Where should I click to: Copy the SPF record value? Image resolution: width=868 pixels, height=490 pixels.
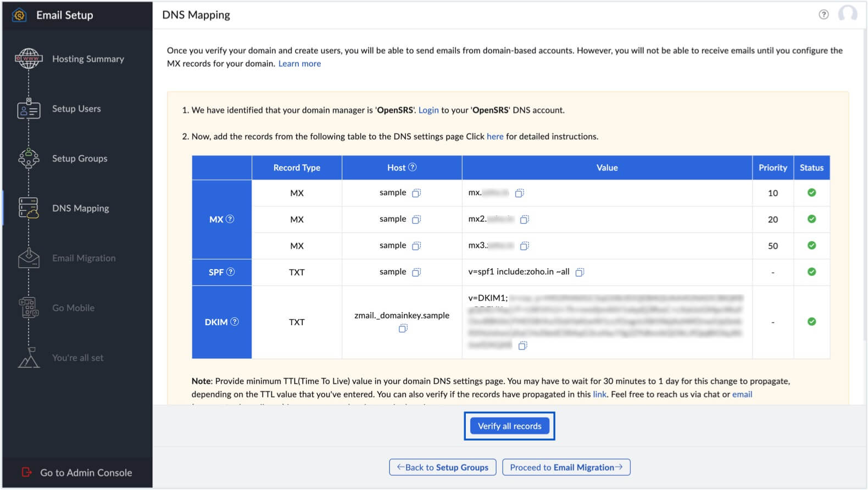click(x=580, y=272)
